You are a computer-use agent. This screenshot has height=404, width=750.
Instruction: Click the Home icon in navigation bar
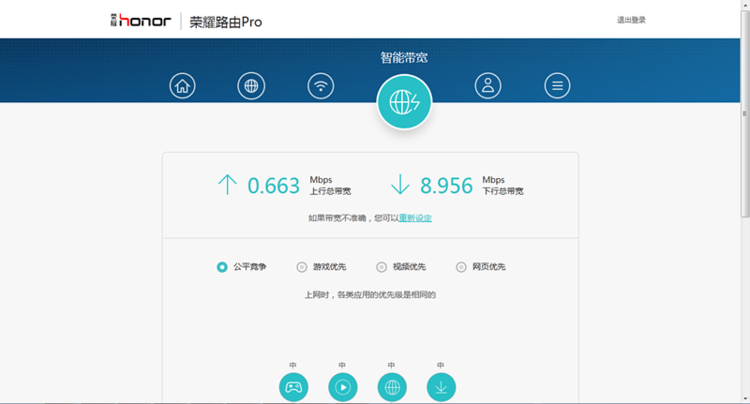click(182, 86)
